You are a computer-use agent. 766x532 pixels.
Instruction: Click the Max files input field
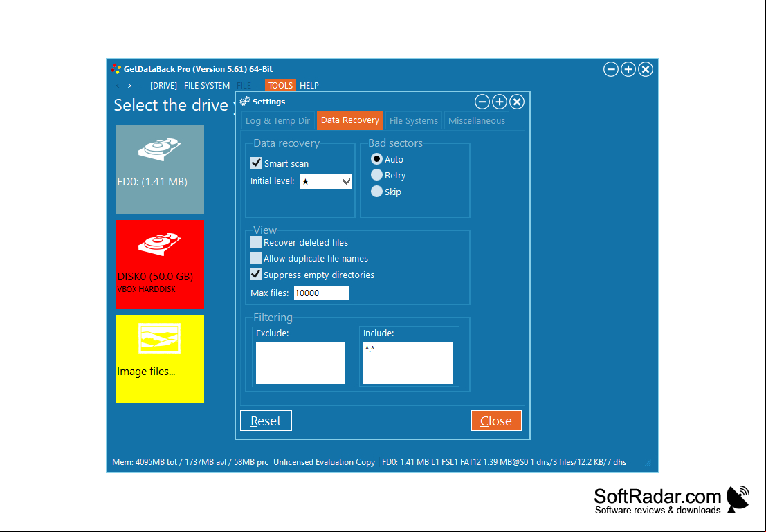tap(322, 293)
